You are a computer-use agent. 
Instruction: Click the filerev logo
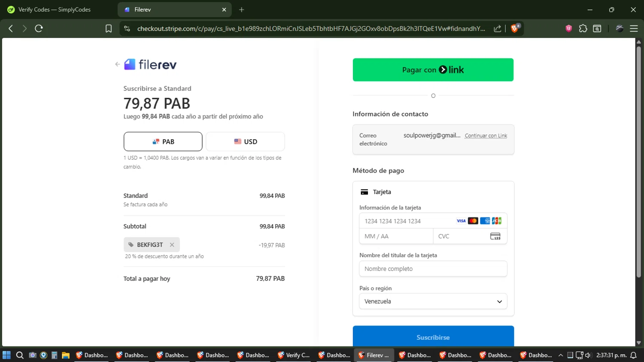(150, 64)
